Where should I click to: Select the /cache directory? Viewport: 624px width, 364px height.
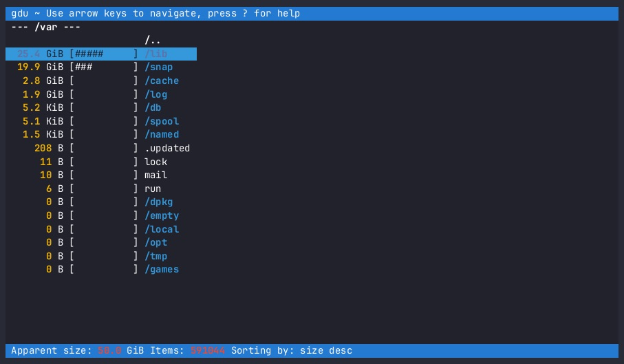pyautogui.click(x=162, y=81)
